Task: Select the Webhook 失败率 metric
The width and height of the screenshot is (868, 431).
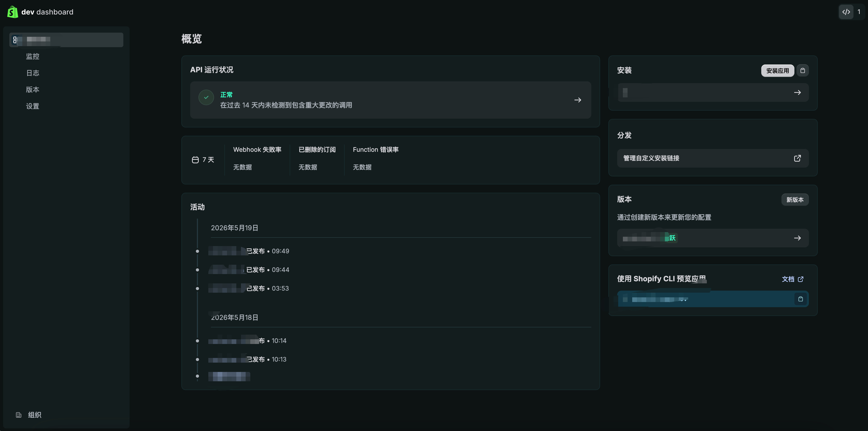Action: [257, 149]
